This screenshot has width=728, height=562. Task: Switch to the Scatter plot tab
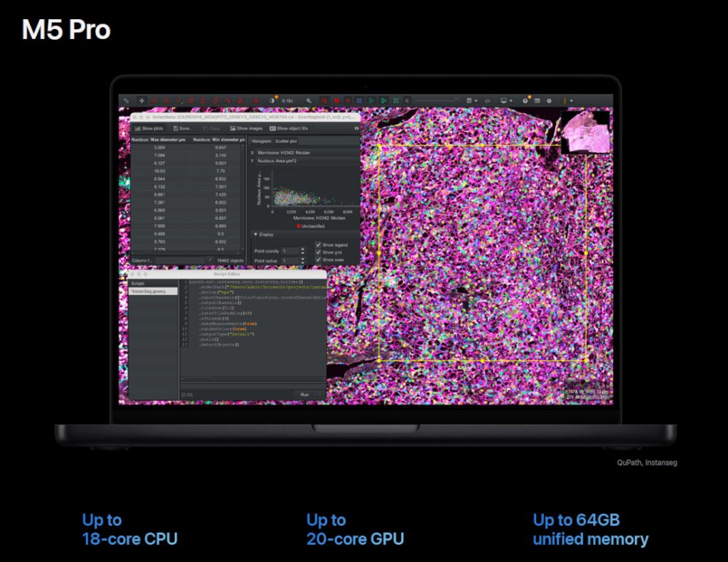pos(287,142)
